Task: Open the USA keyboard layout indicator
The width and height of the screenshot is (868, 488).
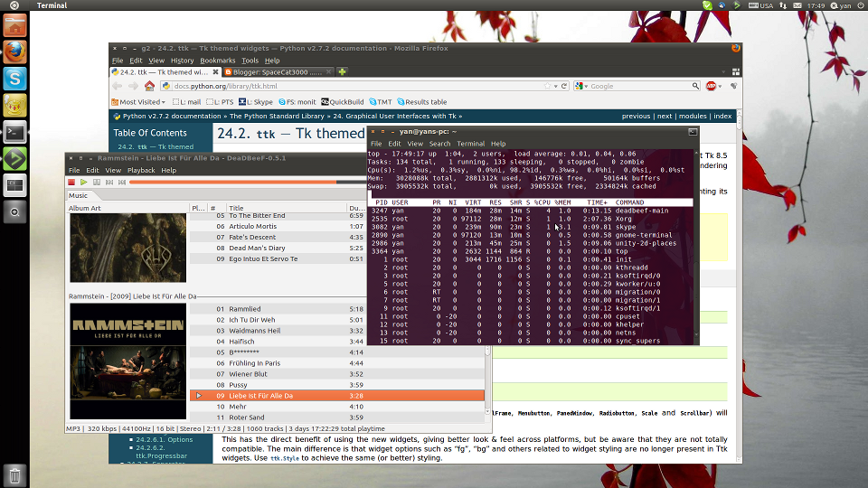Action: click(761, 5)
